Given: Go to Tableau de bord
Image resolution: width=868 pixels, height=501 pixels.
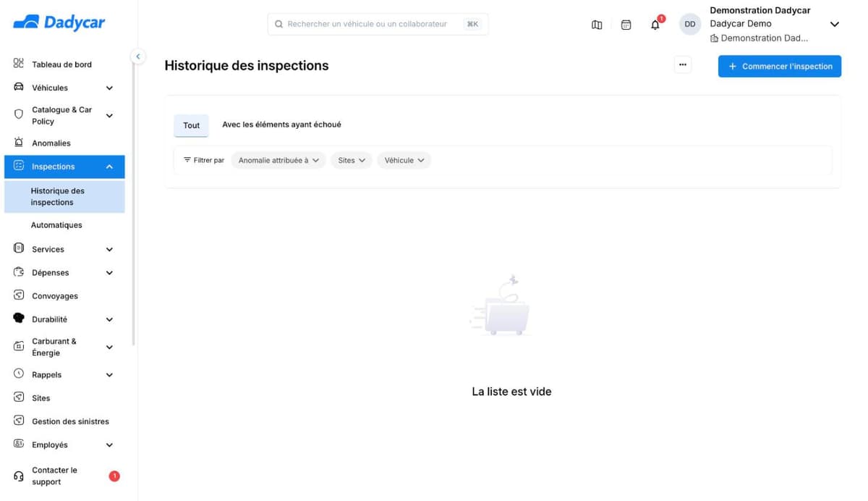Looking at the screenshot, I should 61,64.
